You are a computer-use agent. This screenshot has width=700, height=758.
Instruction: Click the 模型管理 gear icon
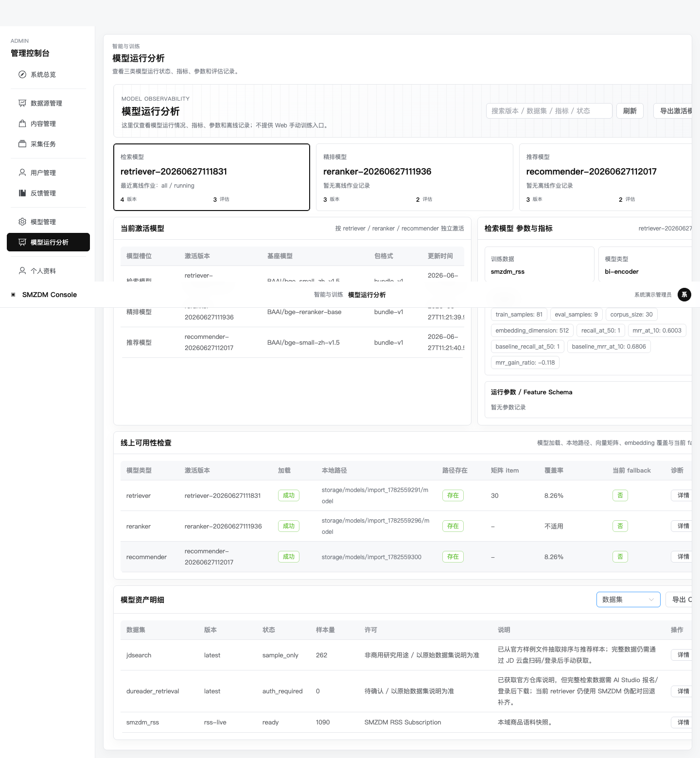click(x=22, y=222)
